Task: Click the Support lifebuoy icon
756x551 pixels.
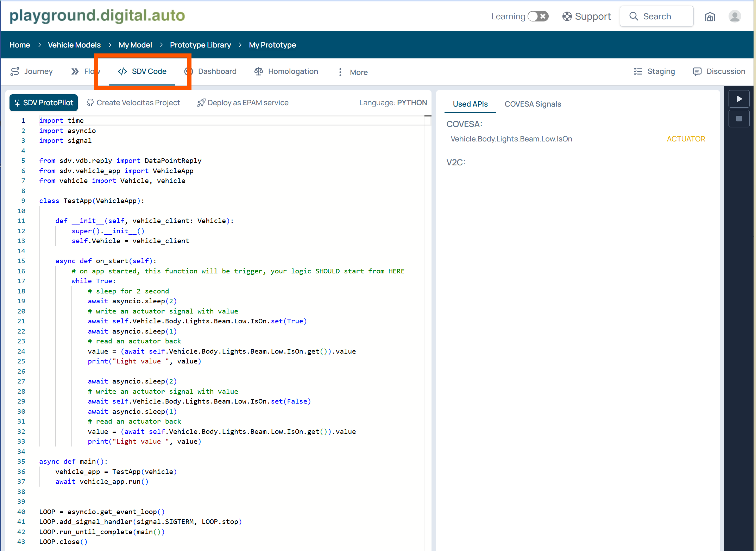Action: pos(567,17)
